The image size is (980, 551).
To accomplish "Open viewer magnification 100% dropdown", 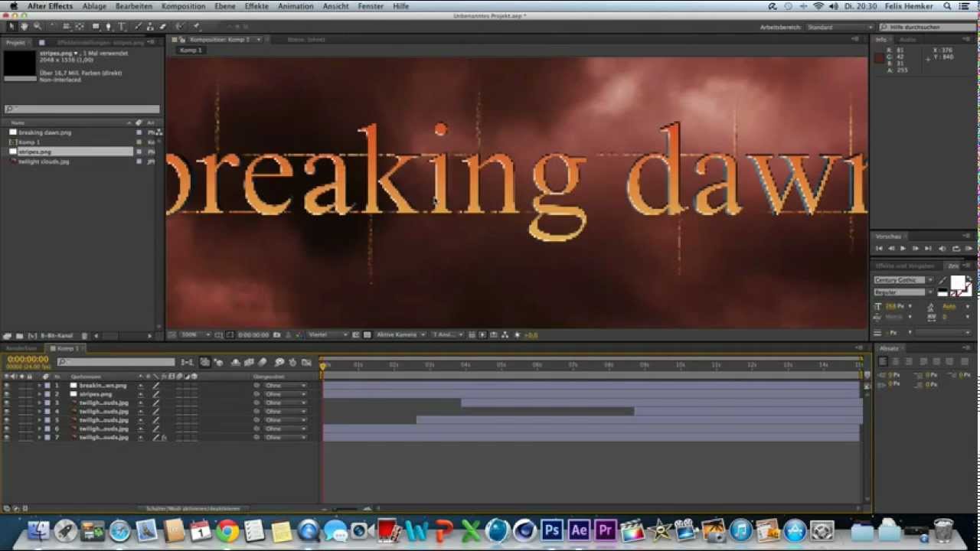I will [x=194, y=335].
